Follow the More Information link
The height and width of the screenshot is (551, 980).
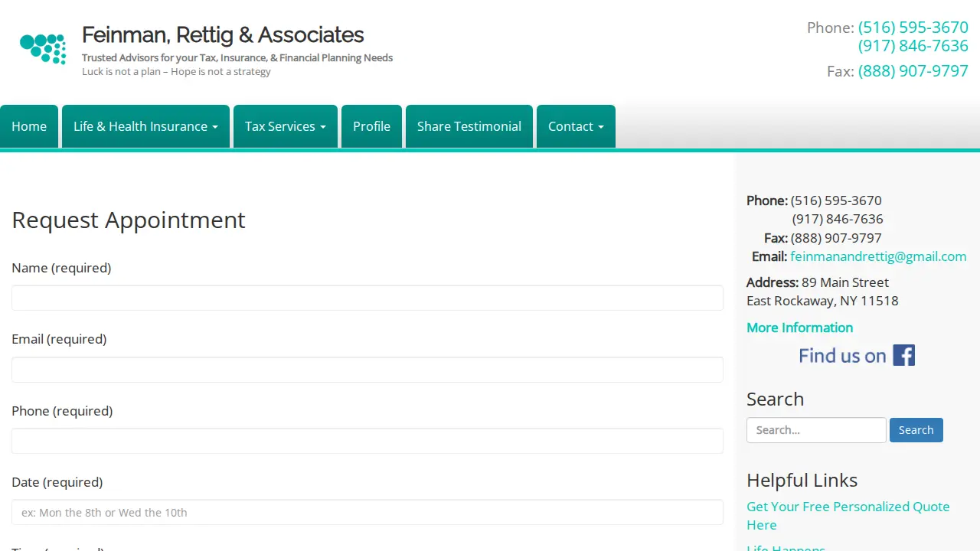tap(799, 328)
